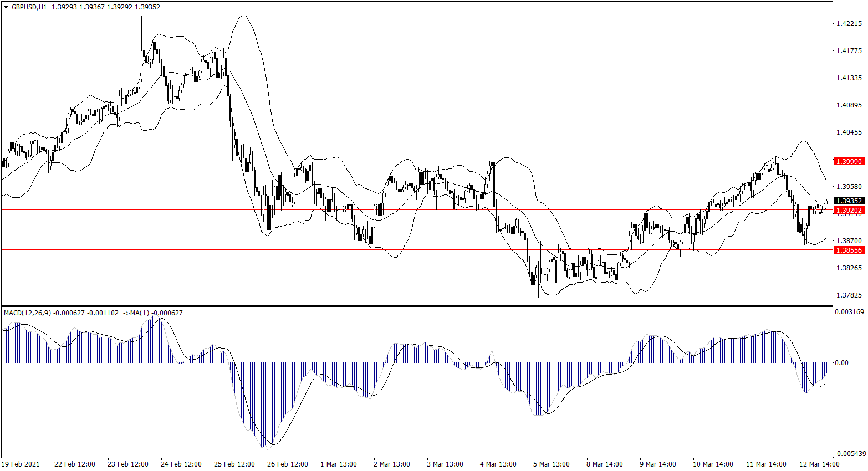Click the 1.40455 value on price scale

point(849,132)
